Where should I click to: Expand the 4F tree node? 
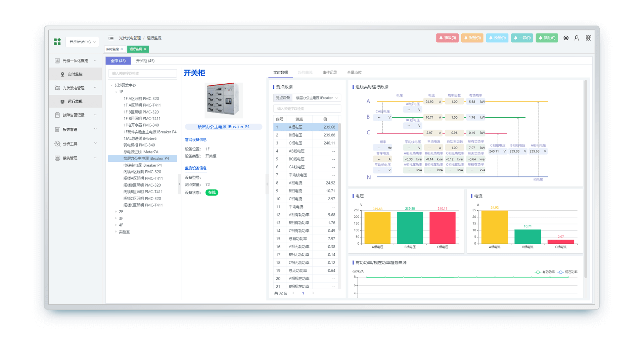tap(116, 225)
